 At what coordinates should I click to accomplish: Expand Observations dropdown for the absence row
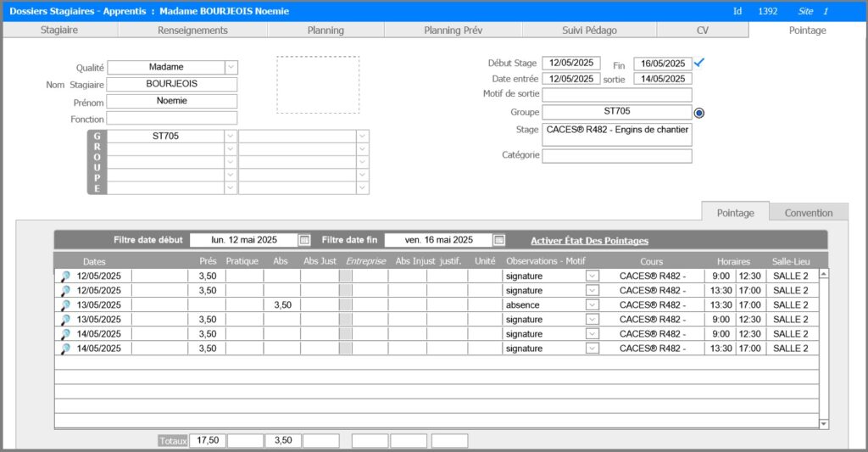(593, 304)
